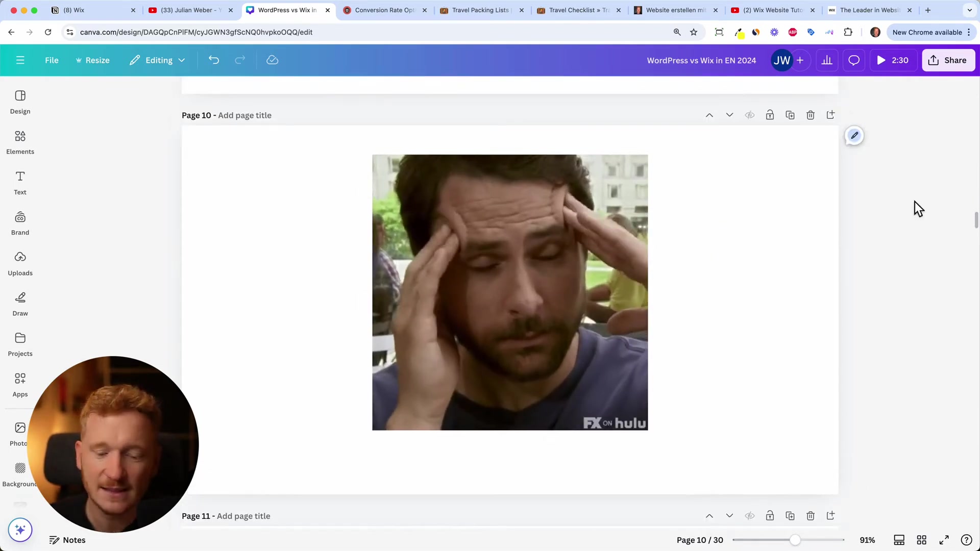Start presentation with the 2:30 play button
Screen dimensions: 980x551
tap(893, 60)
